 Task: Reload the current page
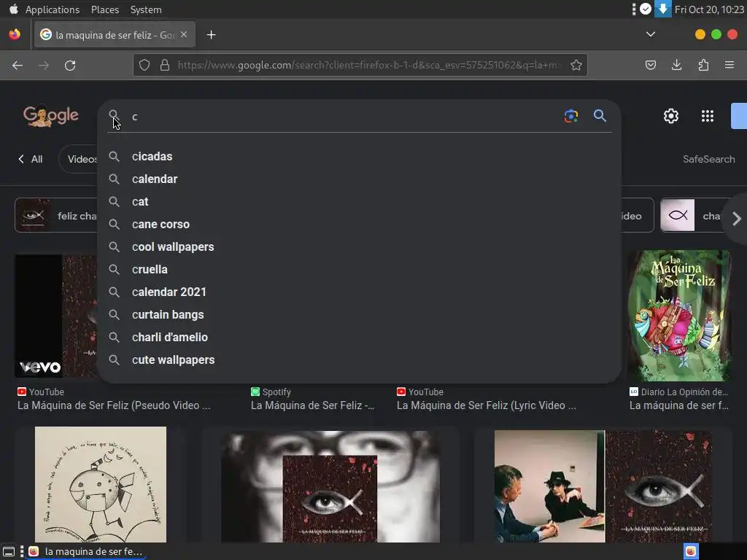[x=70, y=65]
